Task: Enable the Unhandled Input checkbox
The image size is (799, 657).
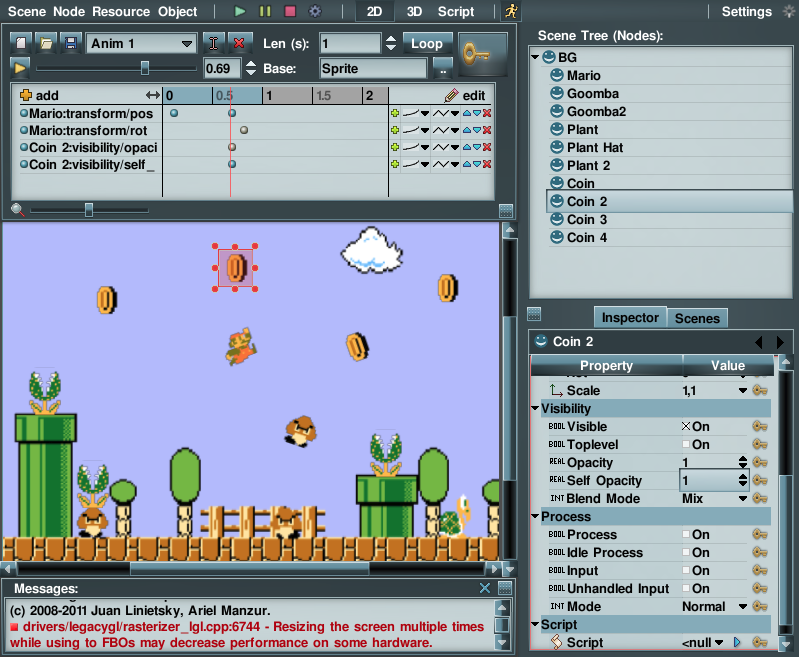Action: pyautogui.click(x=686, y=588)
